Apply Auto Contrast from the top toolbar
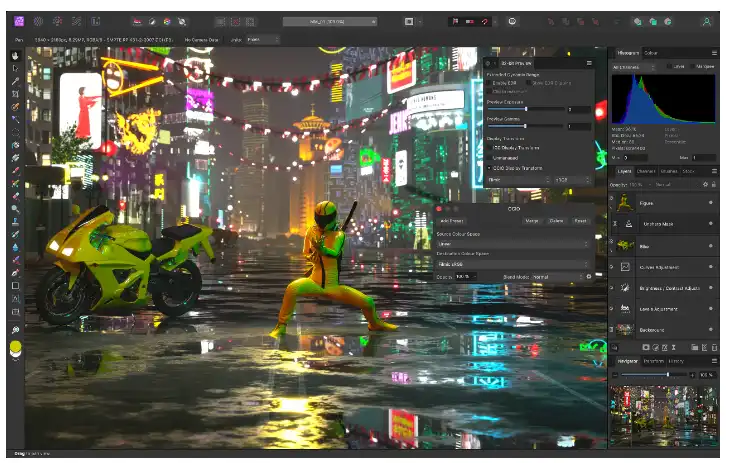Viewport: 729px width, 463px height. point(152,21)
